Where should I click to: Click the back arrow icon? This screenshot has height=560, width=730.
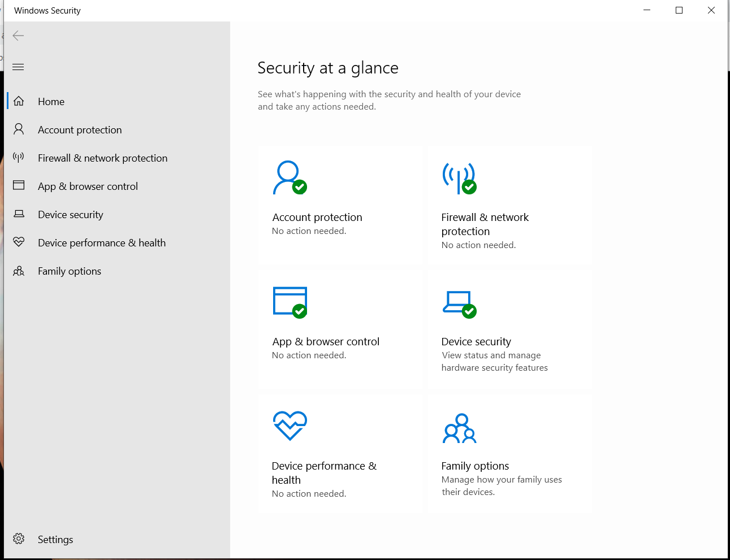[x=18, y=36]
